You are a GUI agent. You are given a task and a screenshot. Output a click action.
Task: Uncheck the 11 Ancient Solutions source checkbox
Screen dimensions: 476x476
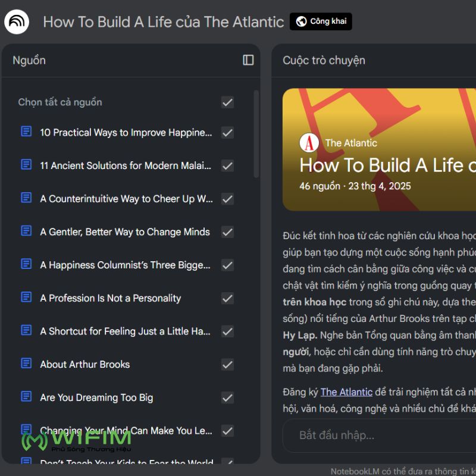tap(227, 165)
